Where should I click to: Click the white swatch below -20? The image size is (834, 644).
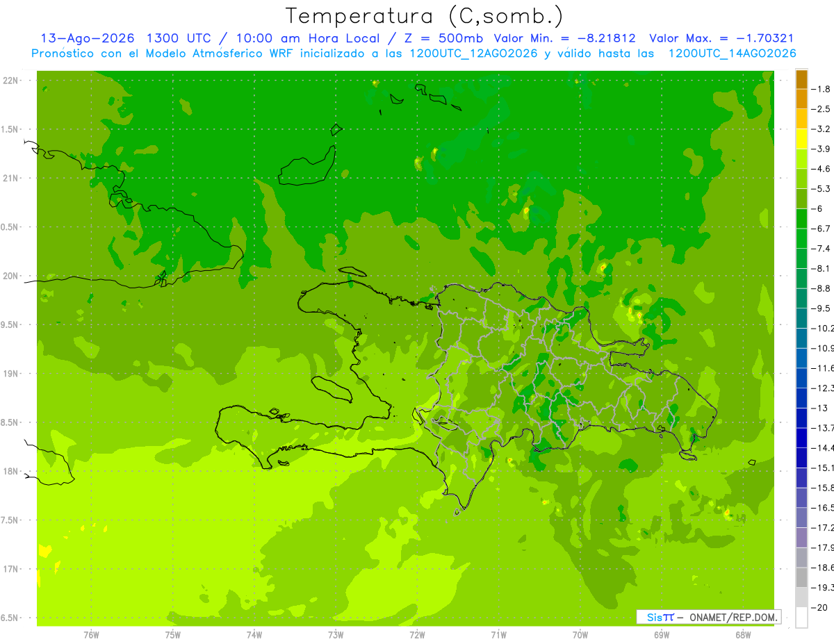pos(801,618)
